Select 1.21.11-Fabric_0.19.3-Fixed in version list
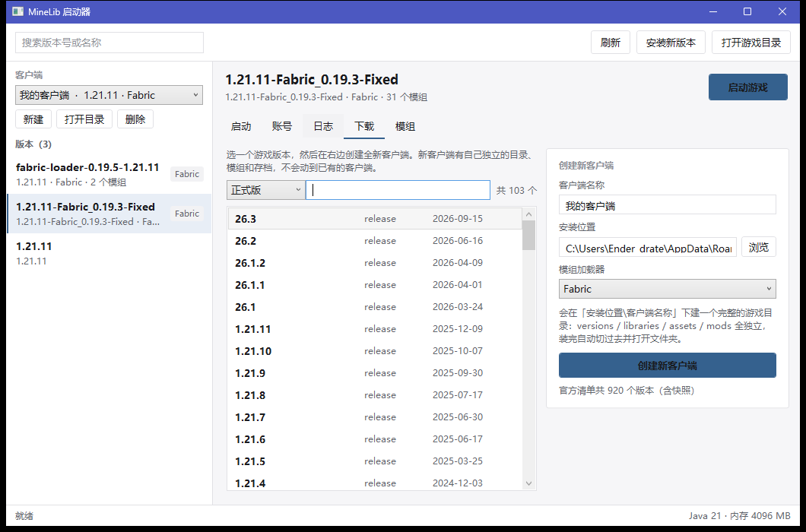This screenshot has height=532, width=806. pyautogui.click(x=109, y=214)
